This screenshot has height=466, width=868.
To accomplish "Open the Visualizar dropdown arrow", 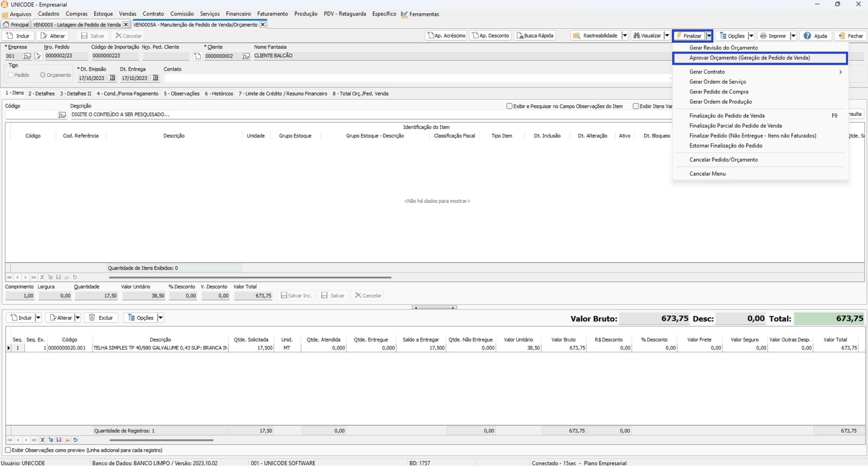I will (667, 36).
